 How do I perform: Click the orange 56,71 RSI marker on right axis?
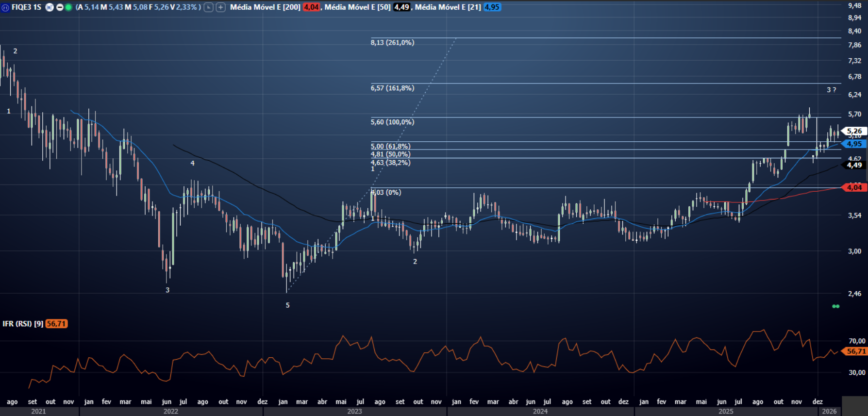[856, 351]
